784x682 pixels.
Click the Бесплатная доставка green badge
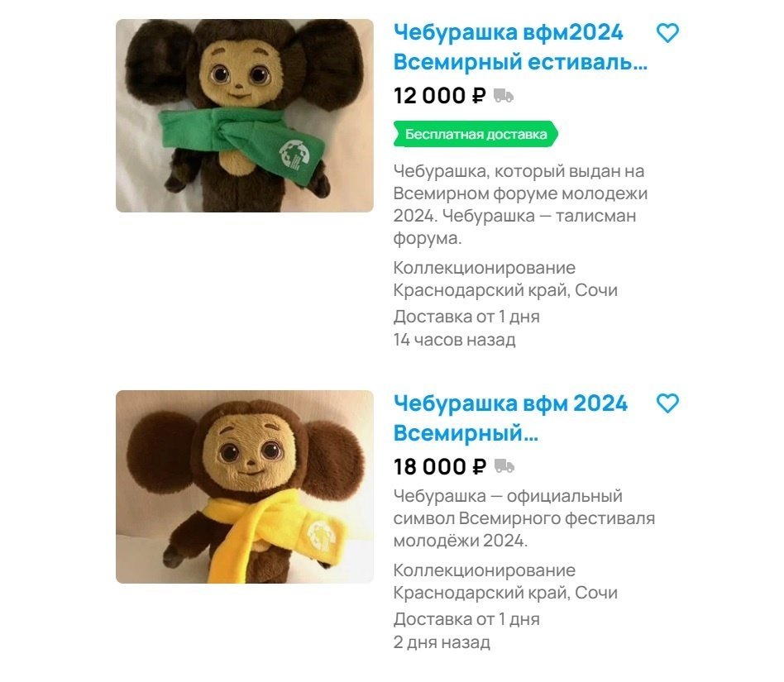[x=477, y=131]
